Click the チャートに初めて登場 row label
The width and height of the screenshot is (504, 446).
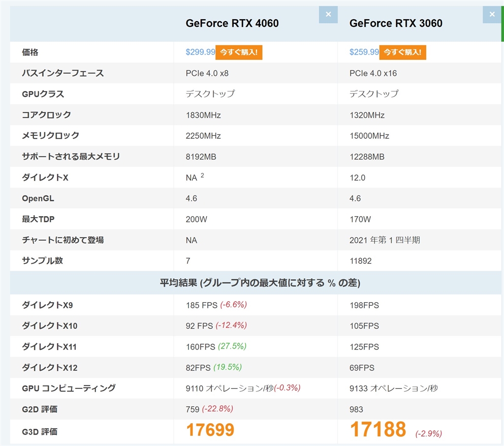click(63, 240)
